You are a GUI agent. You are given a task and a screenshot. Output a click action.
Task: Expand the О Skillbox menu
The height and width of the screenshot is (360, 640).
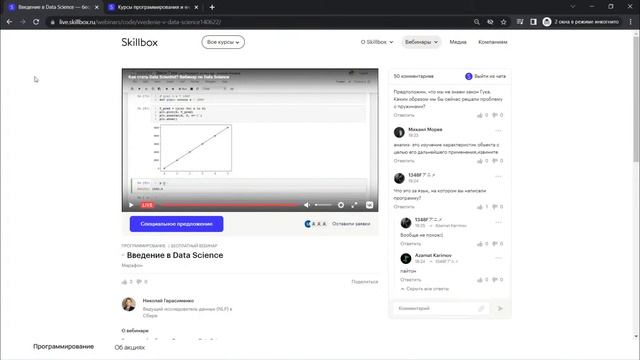(x=377, y=42)
